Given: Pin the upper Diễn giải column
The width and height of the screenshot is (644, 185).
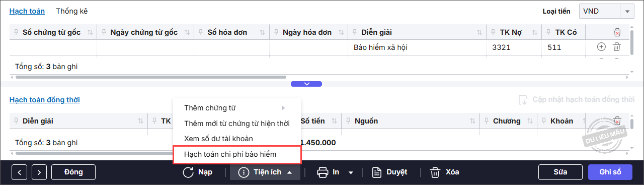Looking at the screenshot, I should click(x=355, y=32).
